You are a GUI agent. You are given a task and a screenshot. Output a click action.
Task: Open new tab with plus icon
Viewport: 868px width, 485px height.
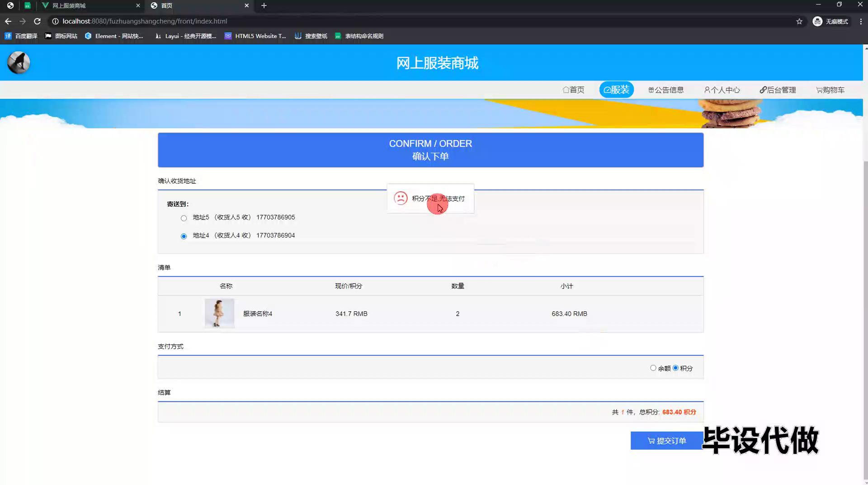pyautogui.click(x=264, y=5)
